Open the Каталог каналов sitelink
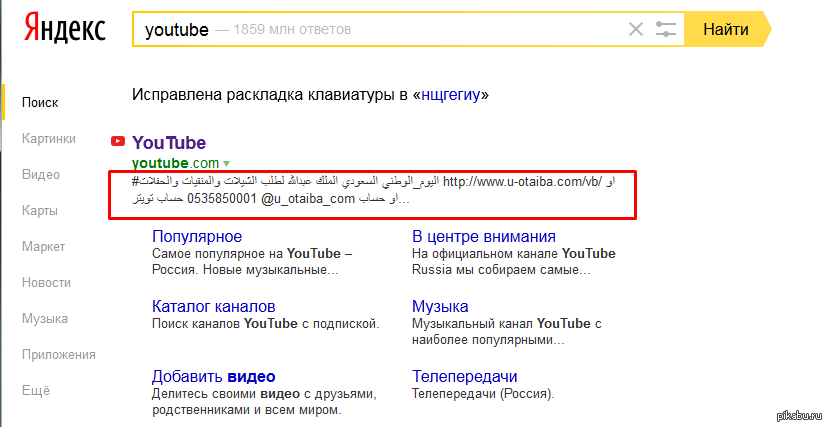This screenshot has width=827, height=427. point(214,306)
